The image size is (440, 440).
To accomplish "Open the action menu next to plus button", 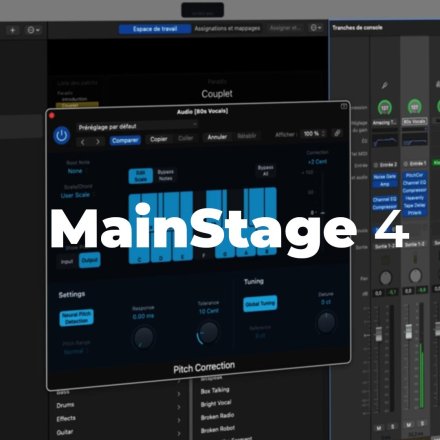I will [33, 30].
